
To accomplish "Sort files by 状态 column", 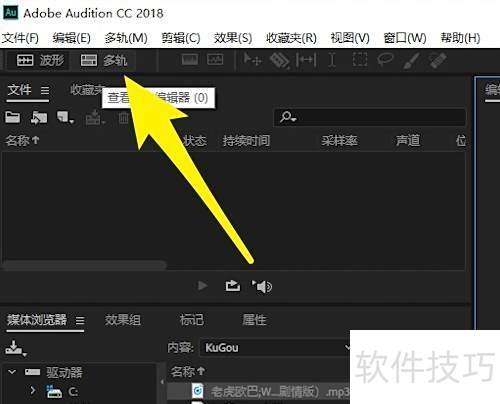I will [x=195, y=141].
